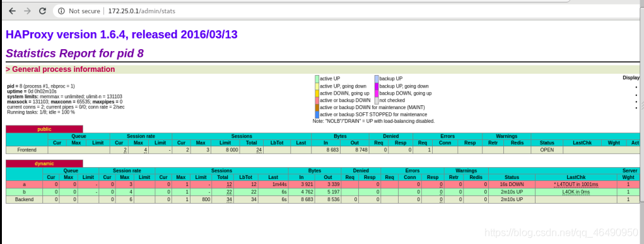Image resolution: width=644 pixels, height=244 pixels.
Task: Click the 'active or backup DOWN' red swatch
Action: point(317,100)
